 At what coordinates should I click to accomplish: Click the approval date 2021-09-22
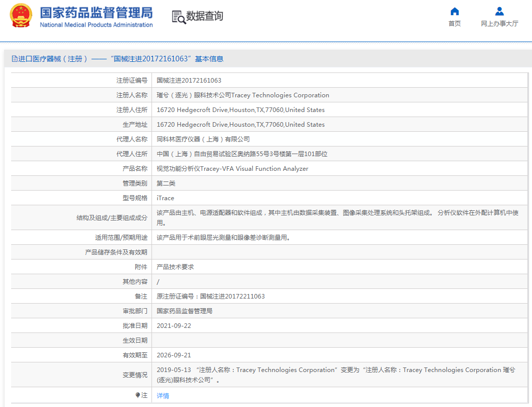point(174,326)
